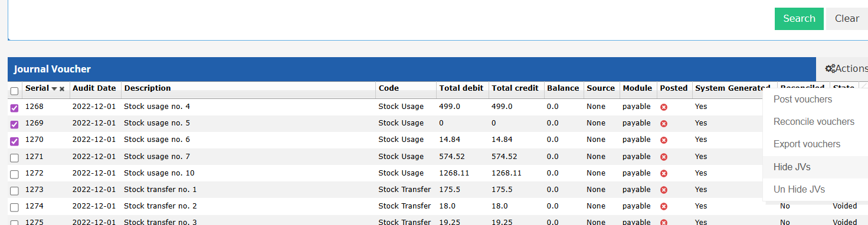Check the checkbox for serial 1273
The image size is (868, 225).
[x=15, y=191]
